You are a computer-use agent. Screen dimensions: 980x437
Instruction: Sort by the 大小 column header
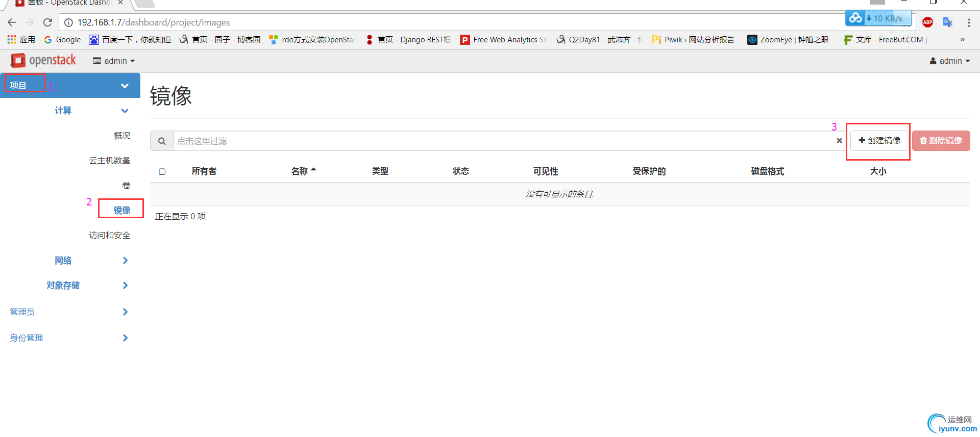coord(878,171)
